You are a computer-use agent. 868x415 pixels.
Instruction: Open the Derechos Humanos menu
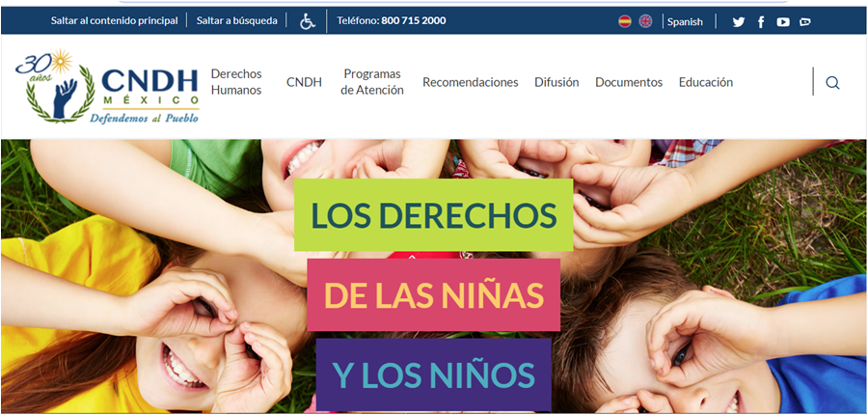pyautogui.click(x=236, y=82)
